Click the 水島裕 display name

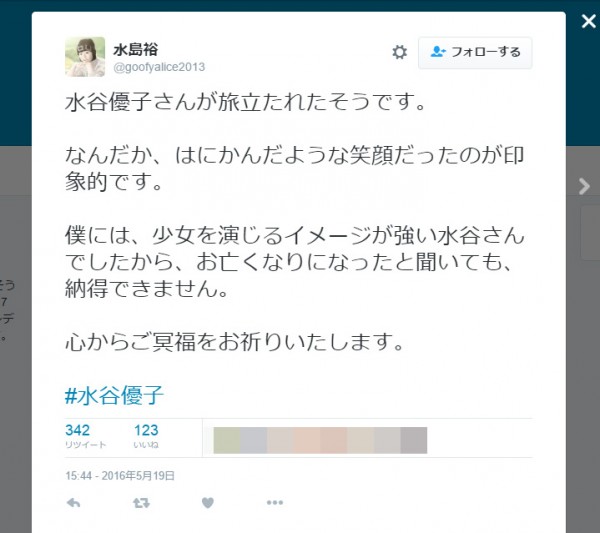(135, 49)
